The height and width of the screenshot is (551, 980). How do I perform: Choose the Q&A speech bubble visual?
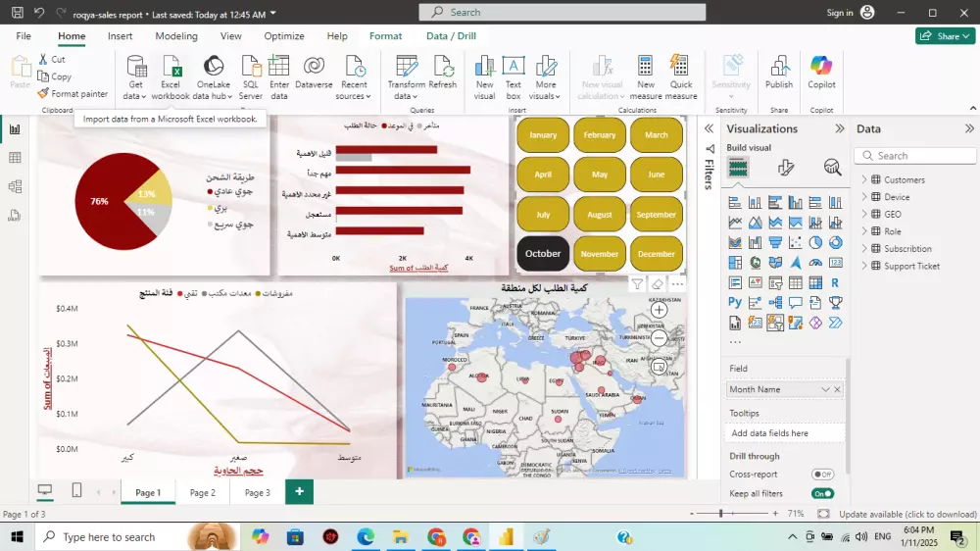click(795, 303)
